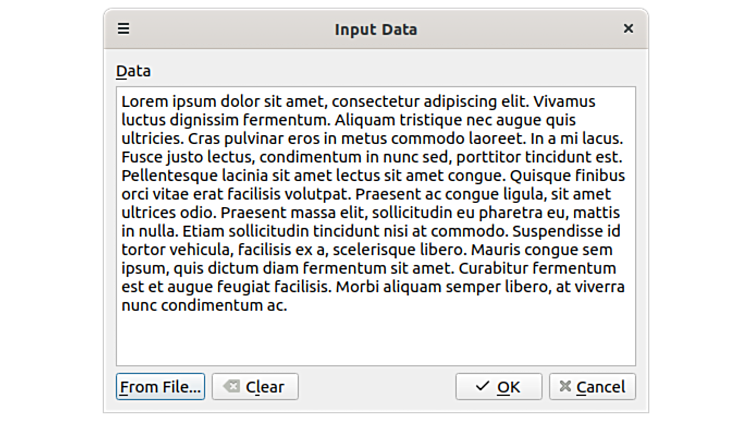
Task: Click the From File... button
Action: tap(161, 387)
